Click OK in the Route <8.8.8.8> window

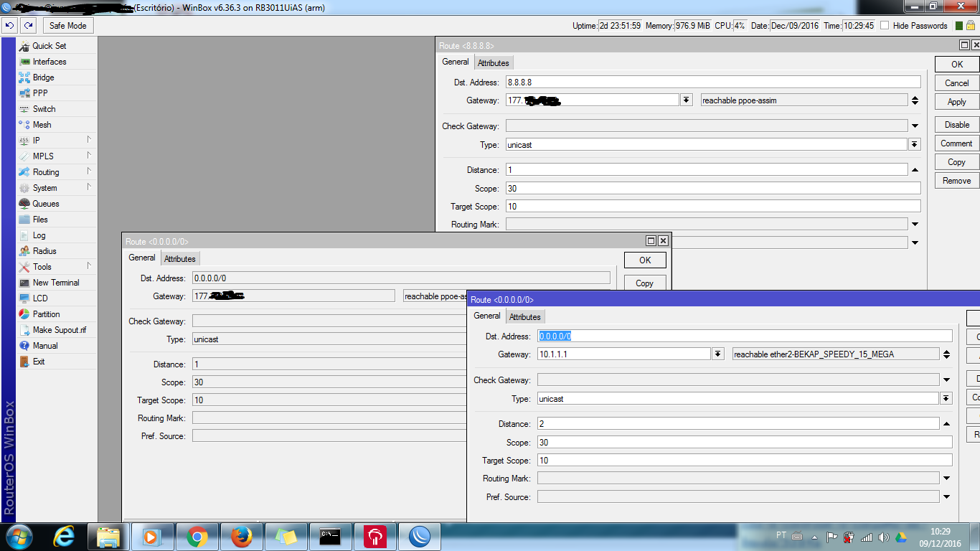click(957, 65)
